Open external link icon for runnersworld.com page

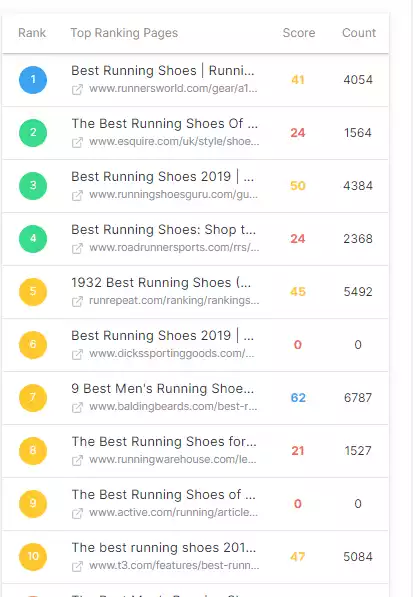[77, 90]
